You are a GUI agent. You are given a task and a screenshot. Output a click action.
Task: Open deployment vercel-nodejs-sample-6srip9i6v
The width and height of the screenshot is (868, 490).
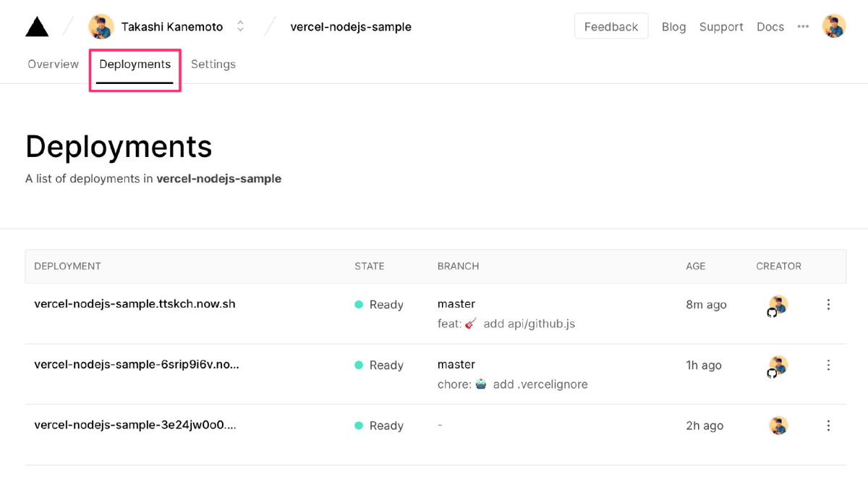(x=137, y=365)
